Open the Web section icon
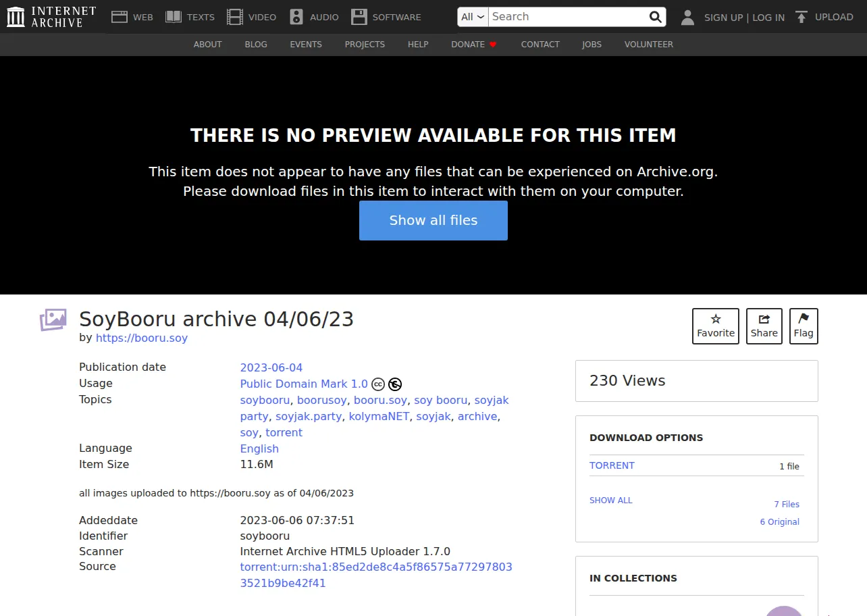867x616 pixels. click(120, 17)
